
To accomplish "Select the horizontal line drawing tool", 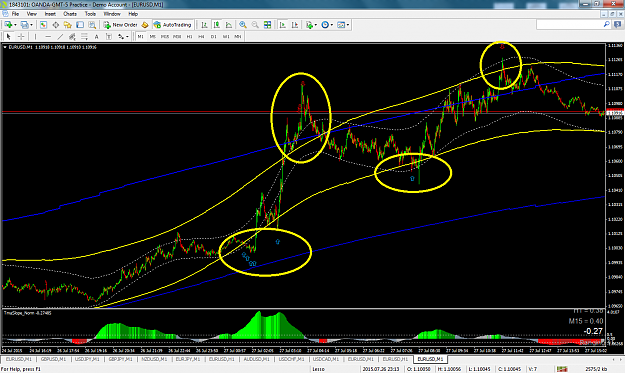I will tap(48, 37).
